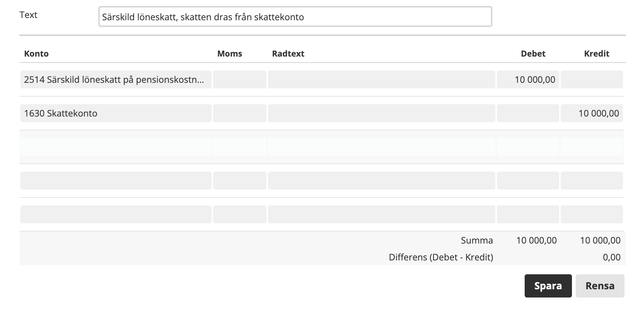Select the 2514 Särskild löneskatt account field

(116, 79)
